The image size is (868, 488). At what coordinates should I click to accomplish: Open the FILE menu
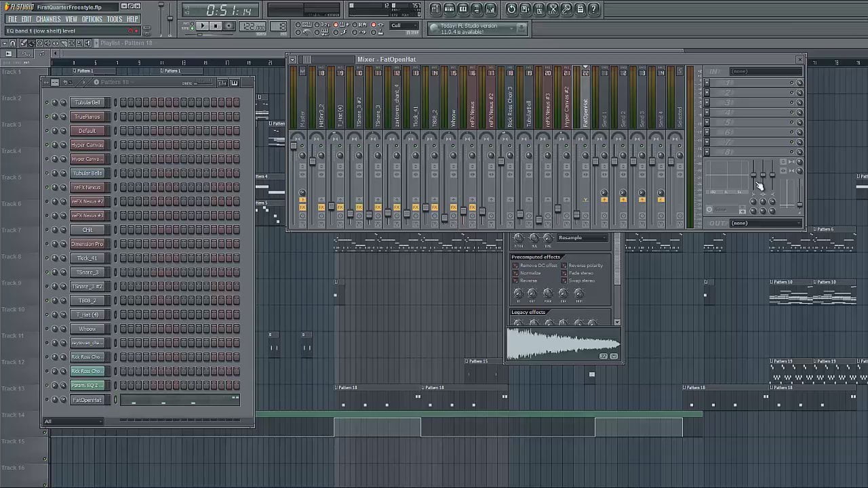12,19
